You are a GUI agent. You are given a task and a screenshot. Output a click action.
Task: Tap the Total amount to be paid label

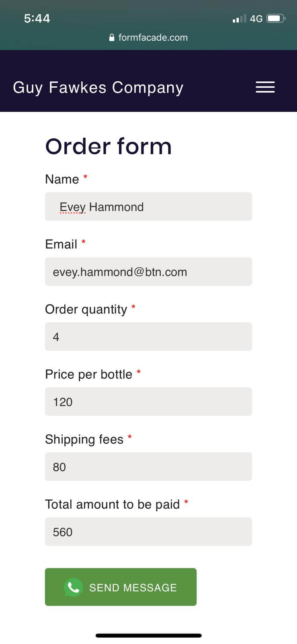tap(112, 504)
